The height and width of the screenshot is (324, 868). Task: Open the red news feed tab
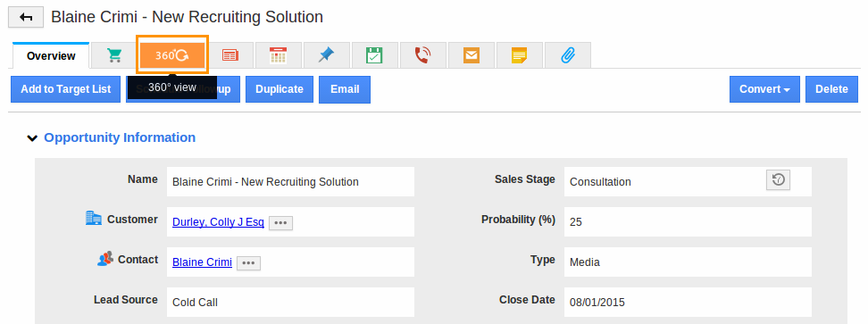(230, 55)
